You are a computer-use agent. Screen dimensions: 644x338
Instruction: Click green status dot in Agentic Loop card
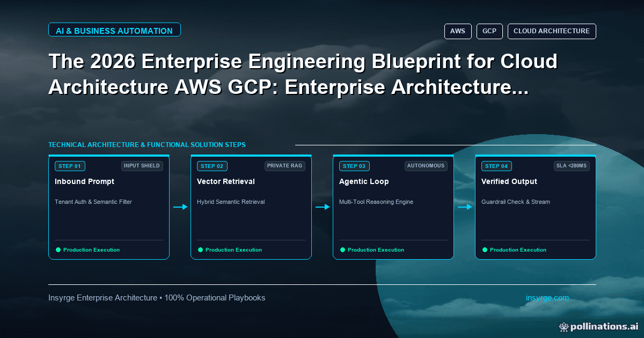point(342,250)
